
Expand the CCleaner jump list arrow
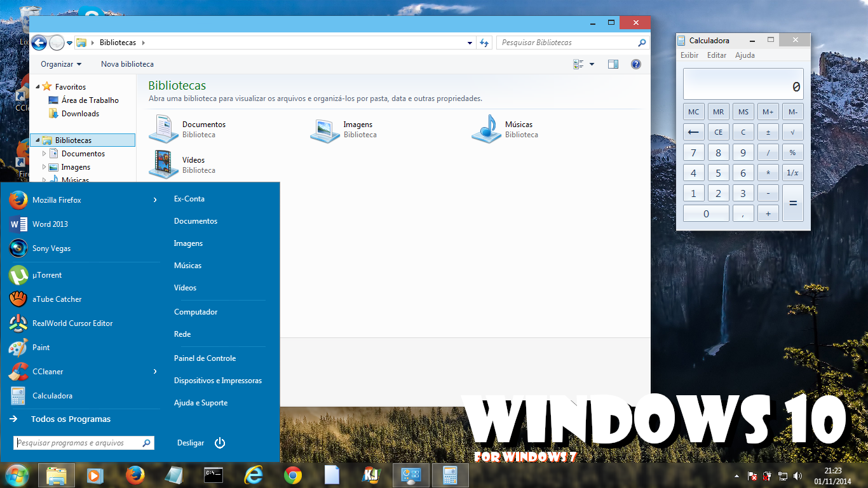coord(155,372)
